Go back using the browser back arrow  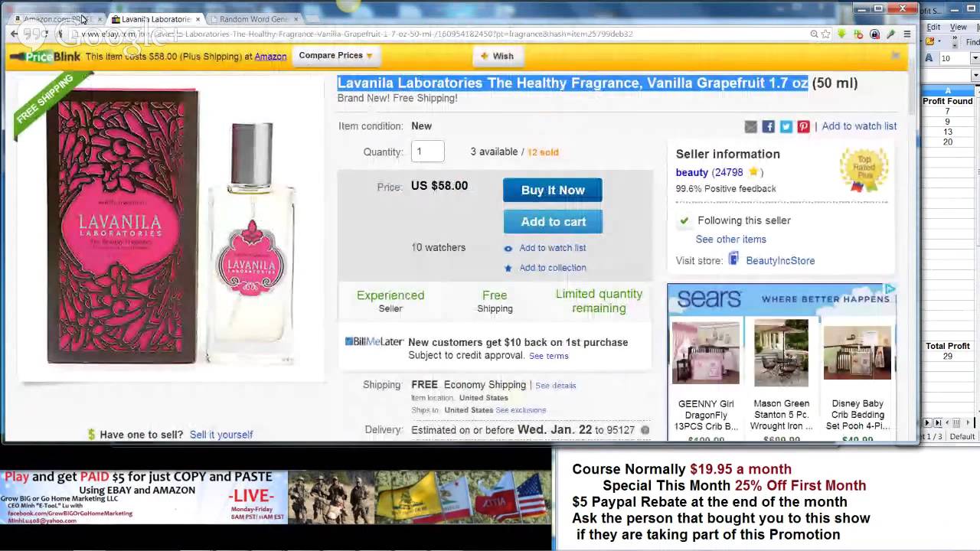tap(14, 34)
